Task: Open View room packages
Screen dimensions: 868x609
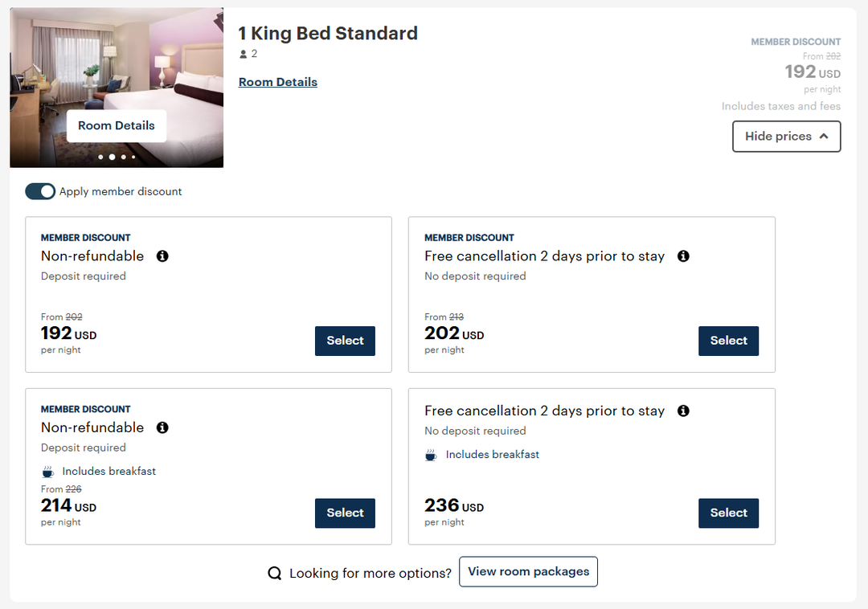Action: [x=528, y=571]
